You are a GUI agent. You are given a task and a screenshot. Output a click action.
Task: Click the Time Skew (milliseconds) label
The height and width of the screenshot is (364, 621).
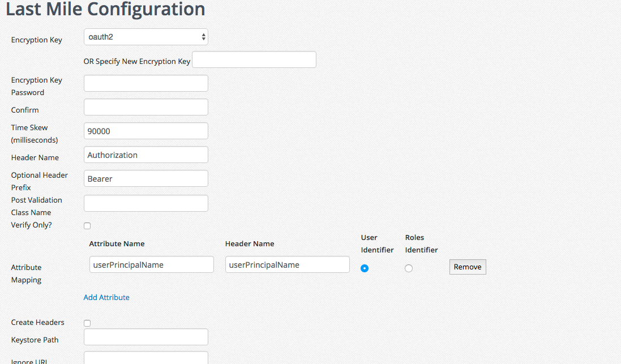tap(35, 134)
